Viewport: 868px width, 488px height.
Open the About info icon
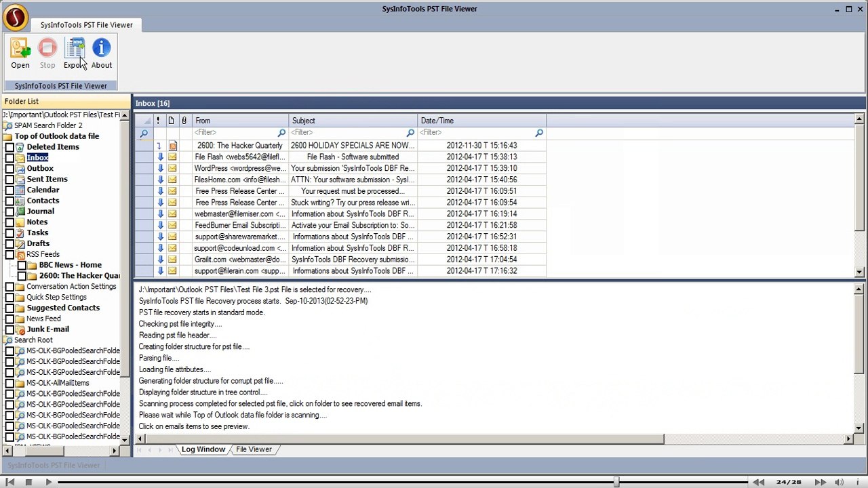click(102, 49)
